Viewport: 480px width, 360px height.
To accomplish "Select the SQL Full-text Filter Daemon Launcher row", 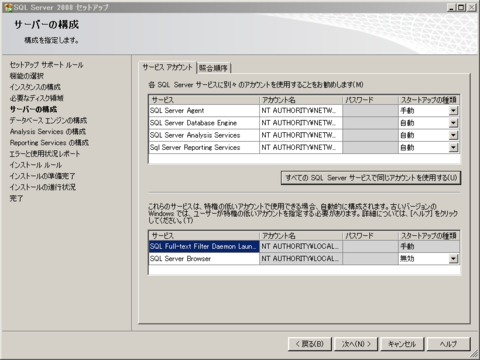I will point(204,247).
